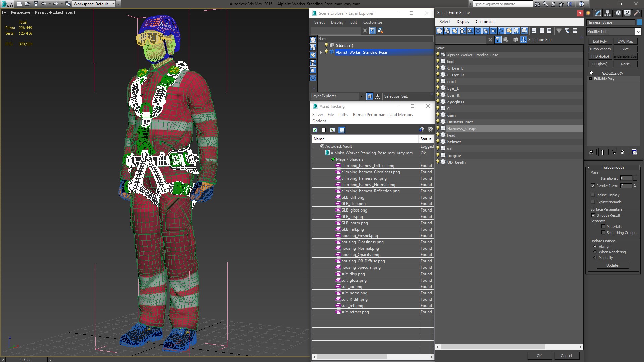Uncheck the Smooth Result checkbox
The width and height of the screenshot is (644, 362).
point(593,215)
